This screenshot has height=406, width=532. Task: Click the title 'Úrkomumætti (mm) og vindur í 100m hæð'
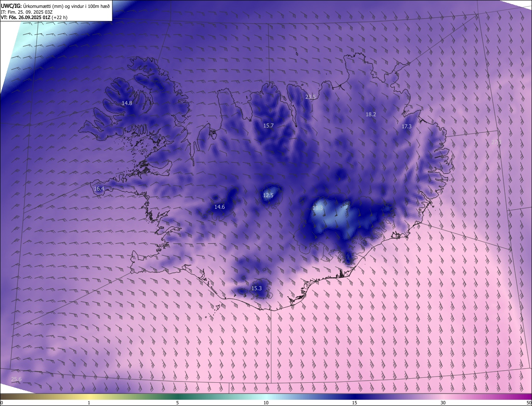66,6
